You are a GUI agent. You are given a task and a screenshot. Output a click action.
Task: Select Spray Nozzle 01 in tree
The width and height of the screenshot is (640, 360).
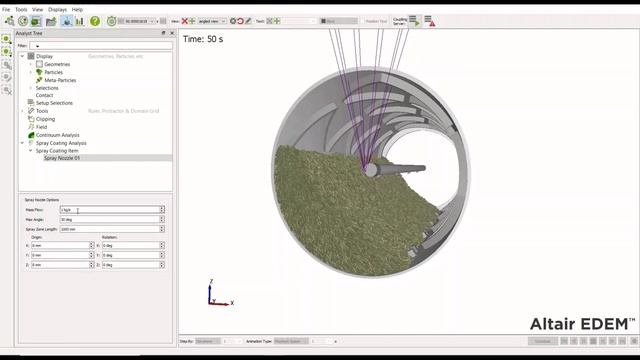click(62, 158)
